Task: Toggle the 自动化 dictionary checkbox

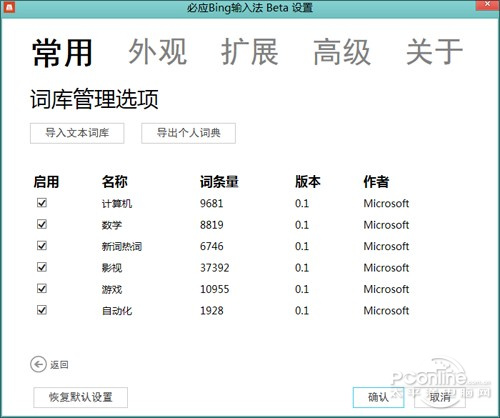Action: [x=42, y=310]
